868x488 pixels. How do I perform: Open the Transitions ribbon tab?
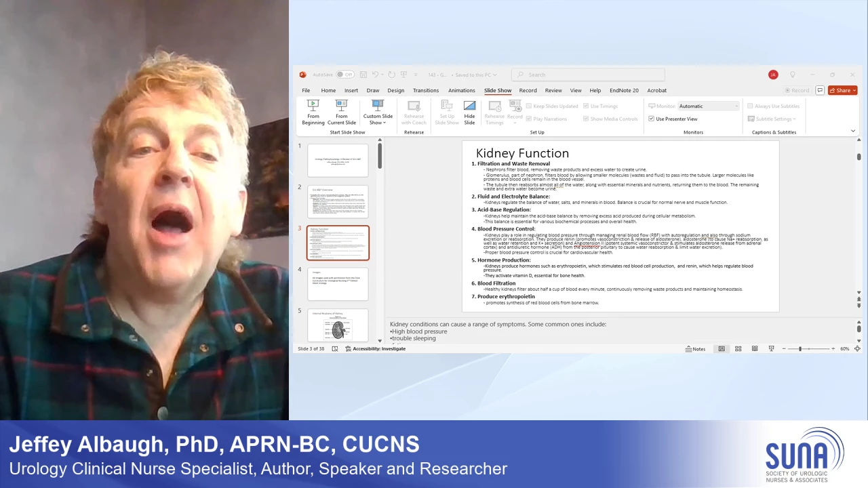425,90
